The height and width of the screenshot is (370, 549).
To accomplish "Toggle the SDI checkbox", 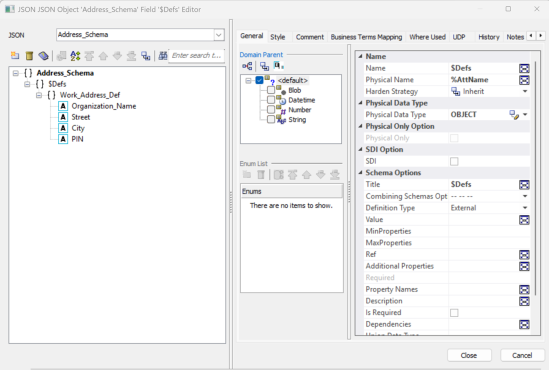I will 454,161.
